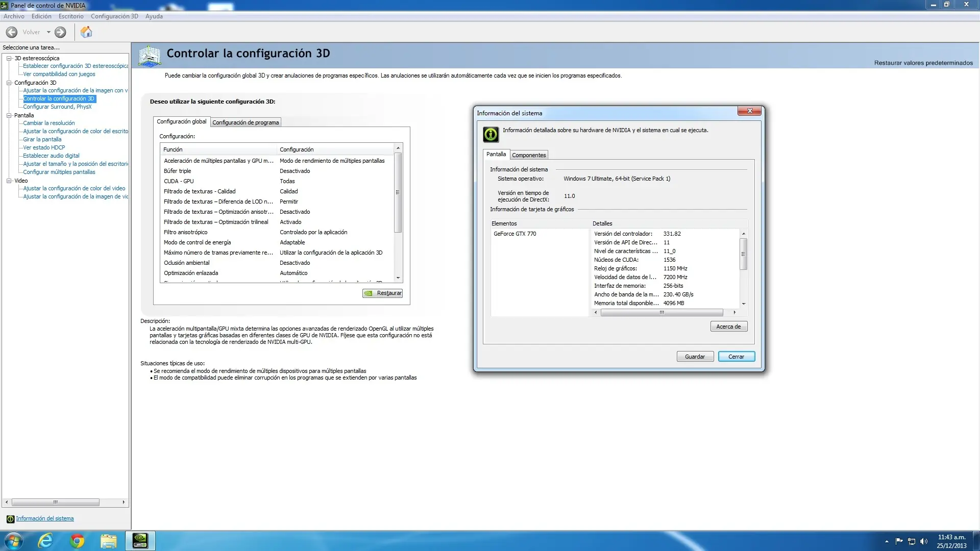The image size is (980, 551).
Task: Open the Ayuda menu
Action: (x=154, y=16)
